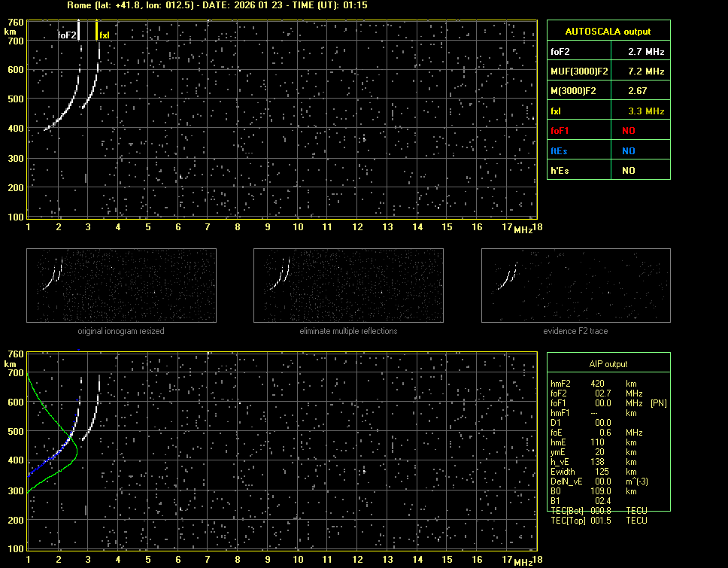
Task: Click the TEC[Top] value in AIP output
Action: pyautogui.click(x=602, y=521)
